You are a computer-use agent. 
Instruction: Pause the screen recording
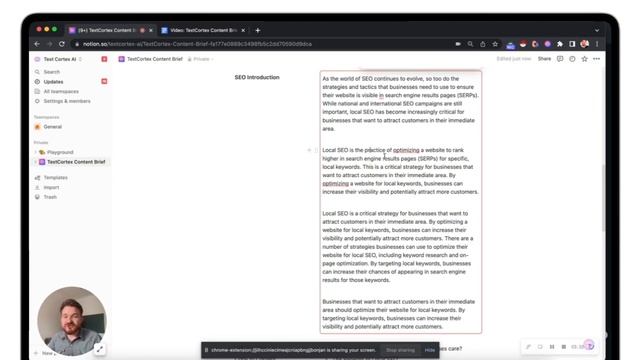coord(552,347)
